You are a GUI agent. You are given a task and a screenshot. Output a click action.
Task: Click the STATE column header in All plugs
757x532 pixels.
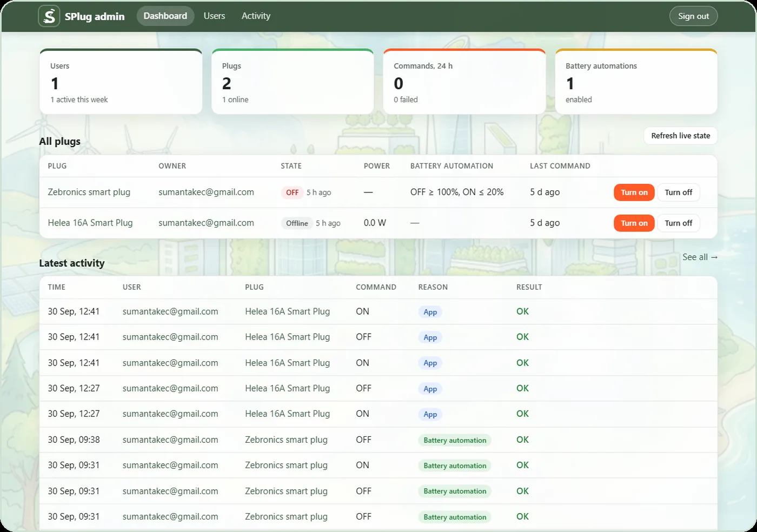(x=291, y=166)
